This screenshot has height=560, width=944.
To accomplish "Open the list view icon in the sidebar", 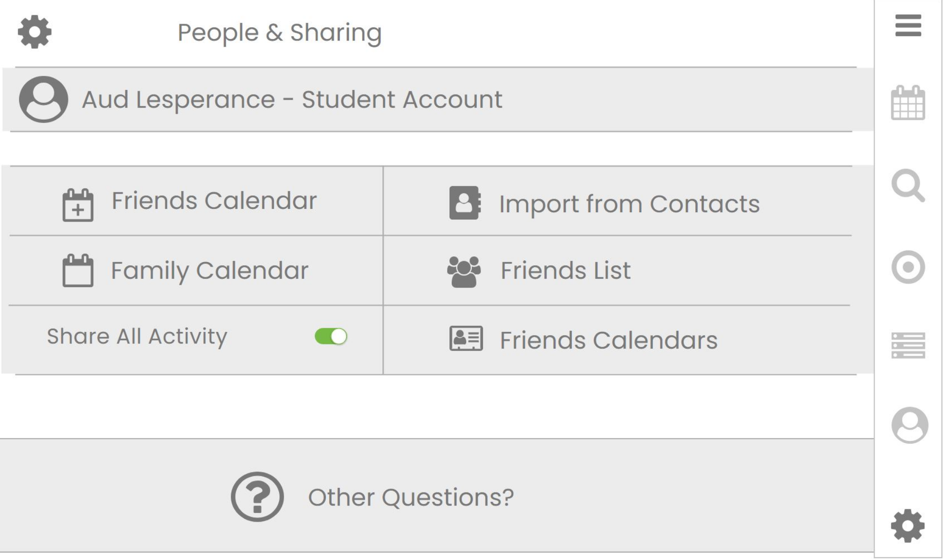I will tap(908, 345).
